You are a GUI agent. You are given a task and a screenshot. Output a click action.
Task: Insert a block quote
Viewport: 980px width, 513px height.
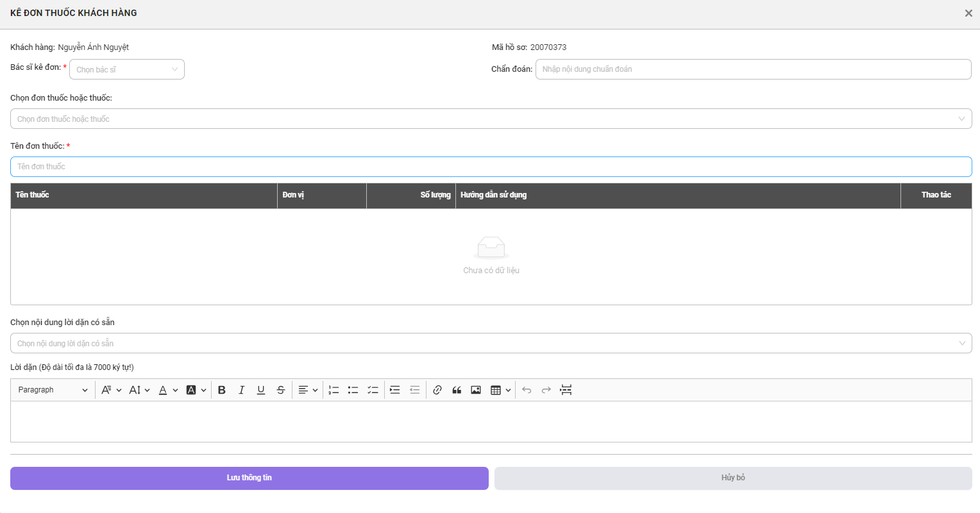point(457,390)
